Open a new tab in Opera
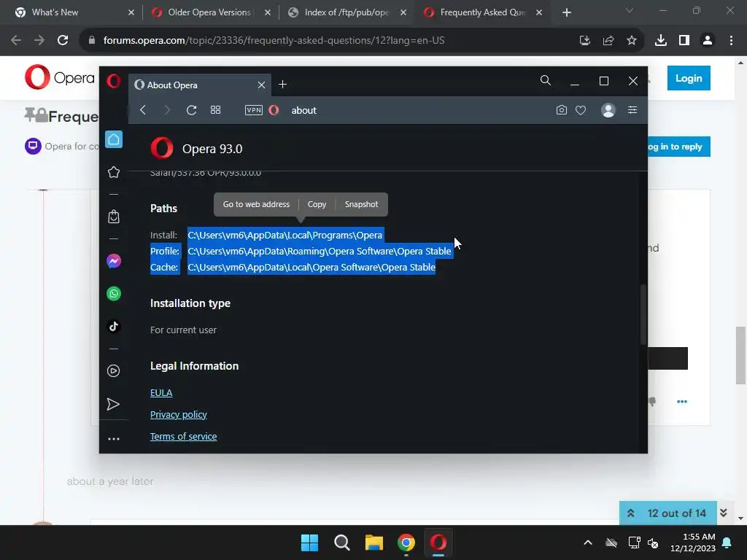747x560 pixels. point(282,85)
